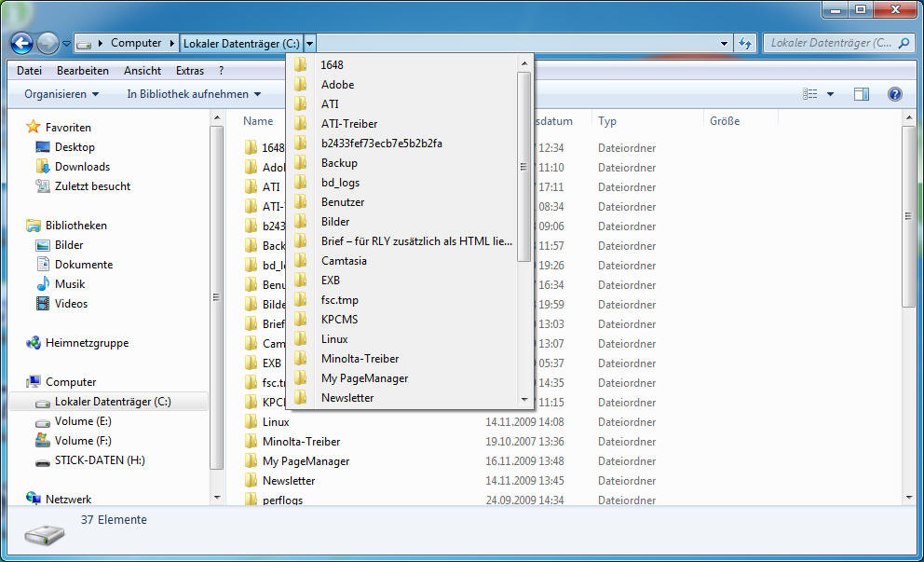Click the Back navigation arrow
Viewport: 924px width, 562px height.
pos(20,42)
